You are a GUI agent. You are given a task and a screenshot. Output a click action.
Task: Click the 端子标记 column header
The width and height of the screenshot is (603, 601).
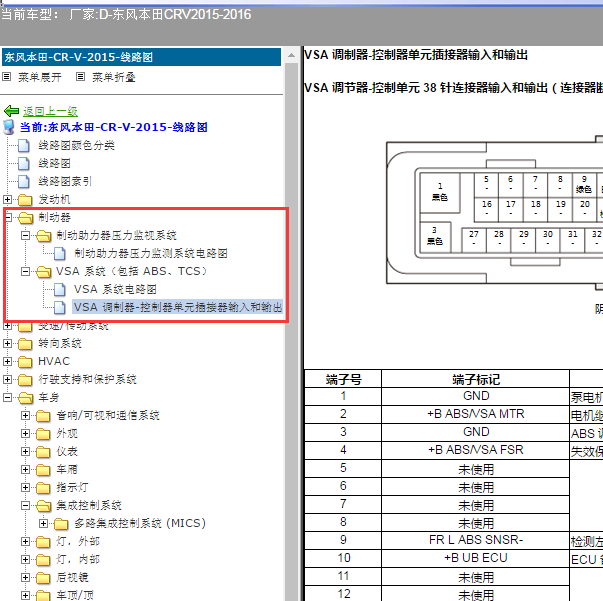[x=475, y=380]
